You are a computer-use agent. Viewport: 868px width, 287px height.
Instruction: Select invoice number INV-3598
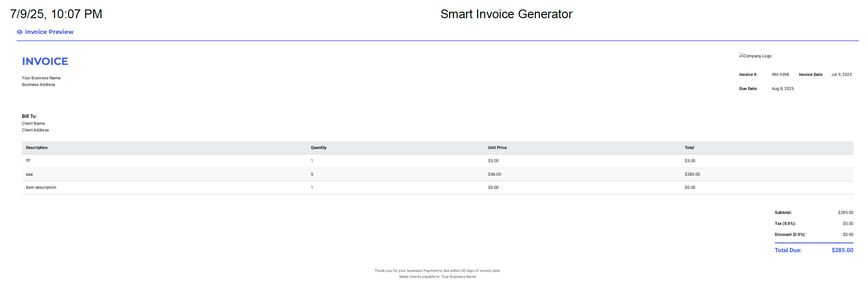pos(780,74)
